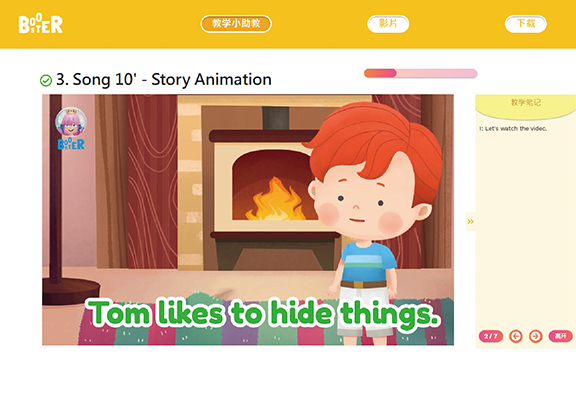Image resolution: width=576 pixels, height=407 pixels.
Task: Open the 下载 tab
Action: (x=526, y=24)
